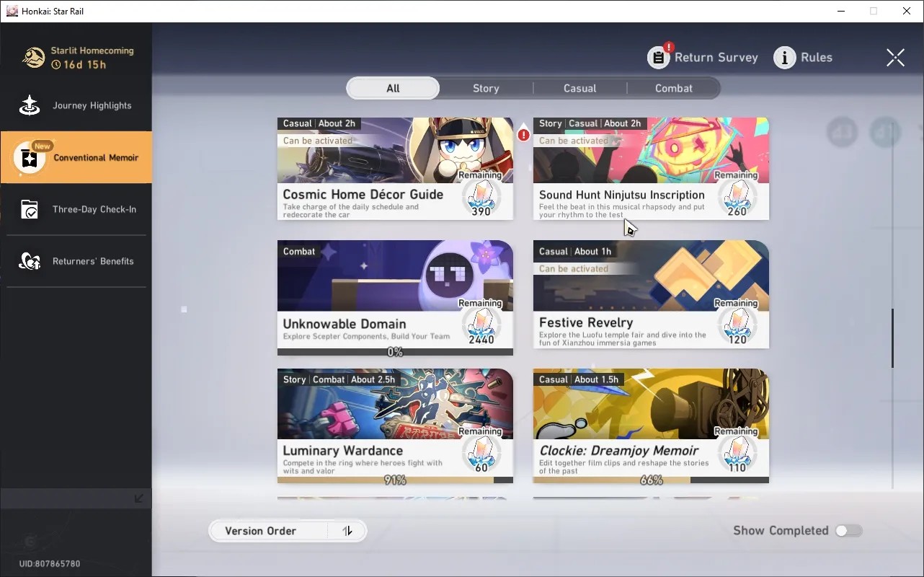Collapse the sidebar with the arrow icon
This screenshot has height=577, width=924.
coord(139,498)
